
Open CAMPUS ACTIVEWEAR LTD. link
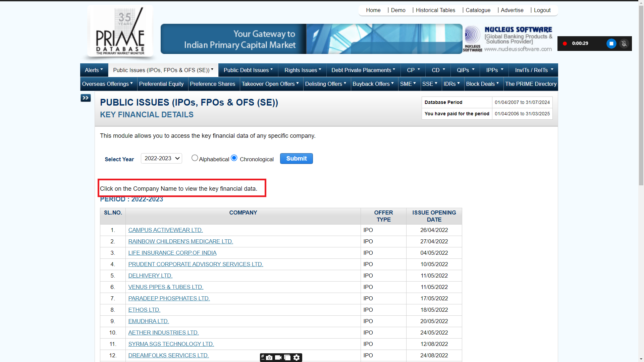(165, 230)
